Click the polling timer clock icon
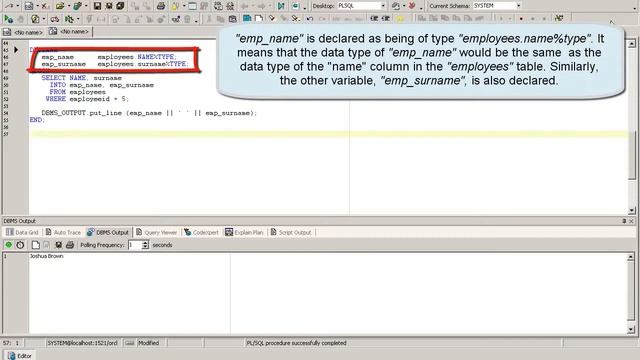Viewport: 640px width, 360px height. 20,245
